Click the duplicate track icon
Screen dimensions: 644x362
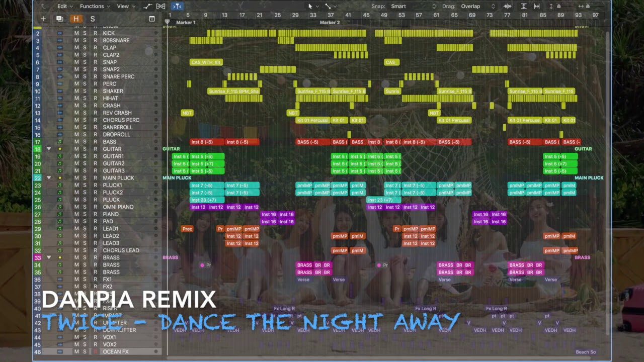pos(59,19)
